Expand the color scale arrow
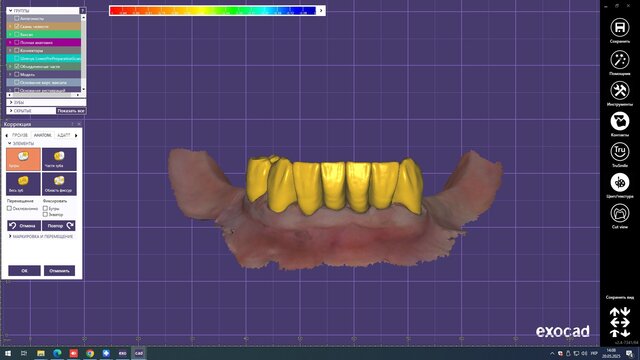Image resolution: width=640 pixels, height=360 pixels. 321,11
